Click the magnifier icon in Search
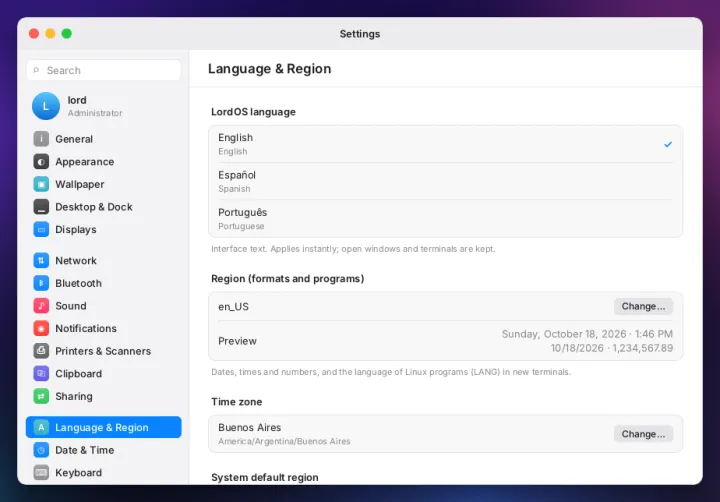The width and height of the screenshot is (720, 502). (36, 70)
